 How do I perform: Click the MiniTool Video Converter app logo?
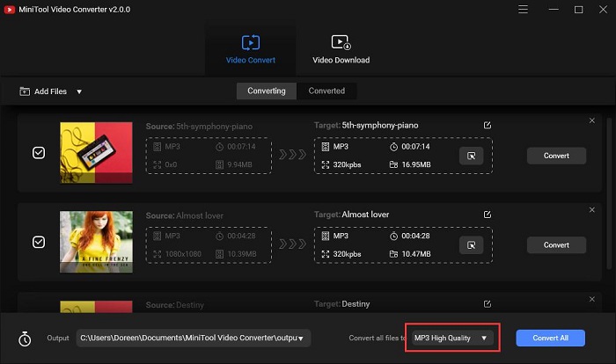click(10, 10)
